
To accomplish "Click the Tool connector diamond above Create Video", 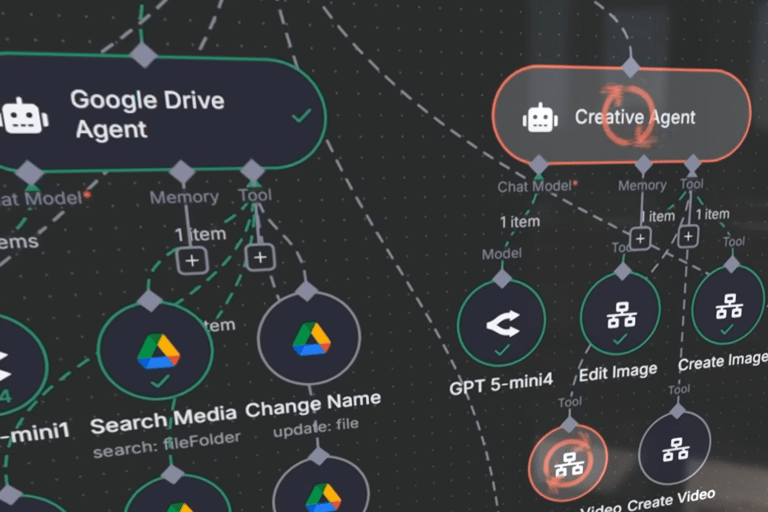I will (678, 411).
